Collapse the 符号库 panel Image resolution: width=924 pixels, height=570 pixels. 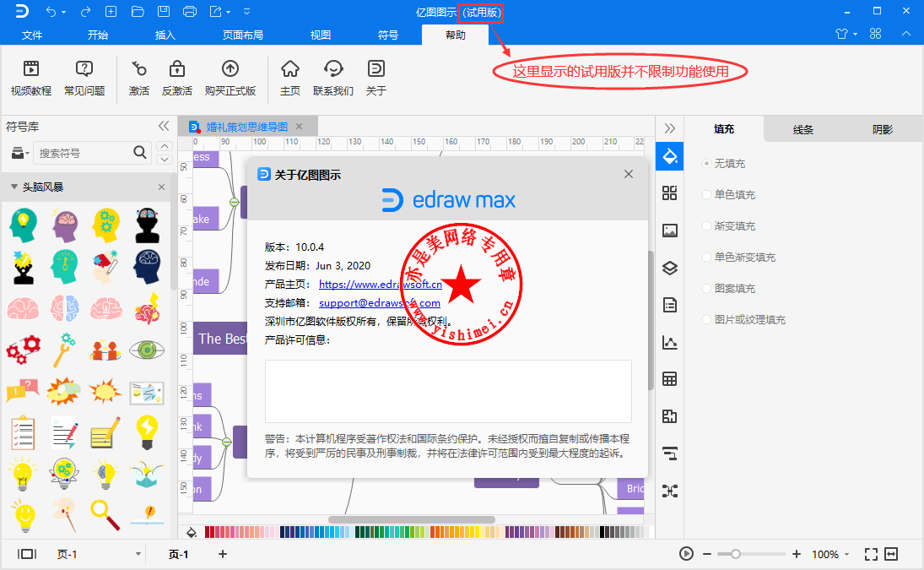[x=164, y=126]
